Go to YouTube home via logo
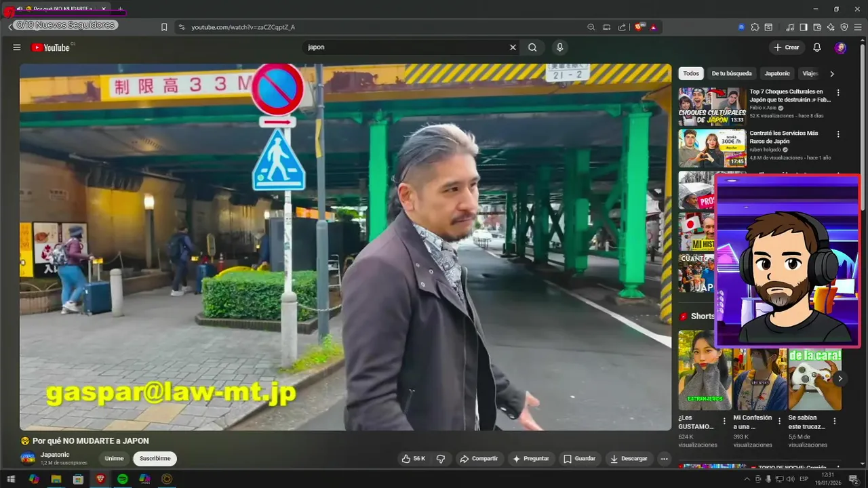The image size is (868, 488). coord(51,47)
